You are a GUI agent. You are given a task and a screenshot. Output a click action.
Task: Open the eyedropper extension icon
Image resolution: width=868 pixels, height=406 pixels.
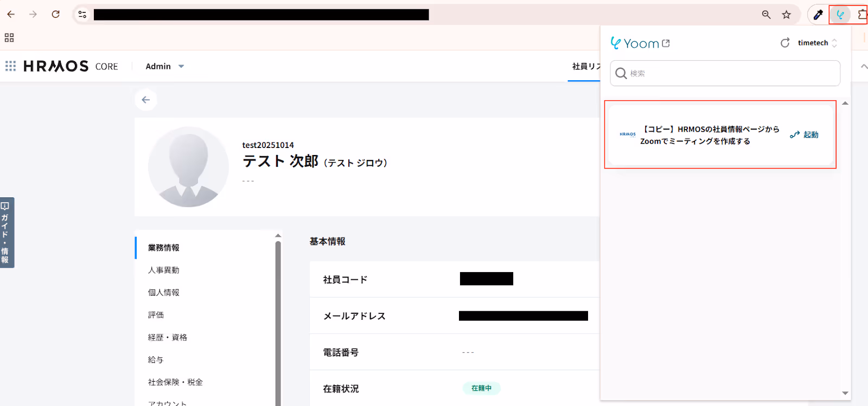[x=818, y=15]
